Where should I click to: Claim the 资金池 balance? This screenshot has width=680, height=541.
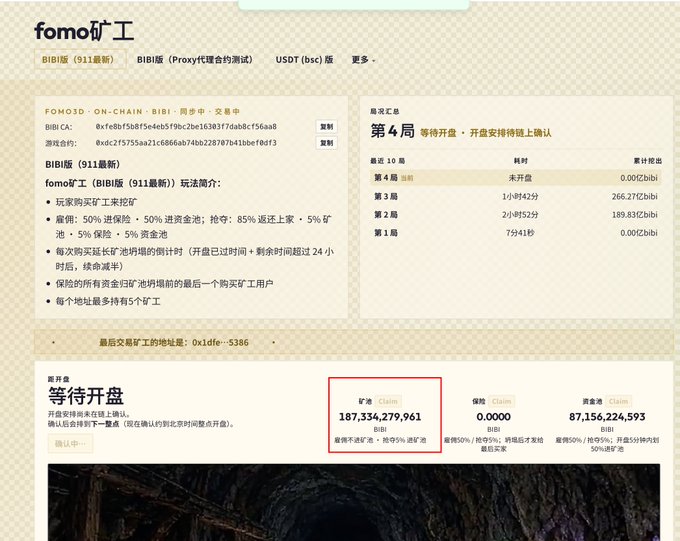click(x=618, y=401)
